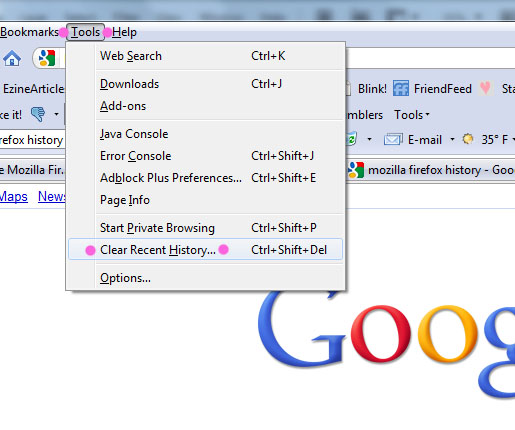
Task: Expand the dislike thumbs-down dropdown arrow
Action: coord(56,114)
